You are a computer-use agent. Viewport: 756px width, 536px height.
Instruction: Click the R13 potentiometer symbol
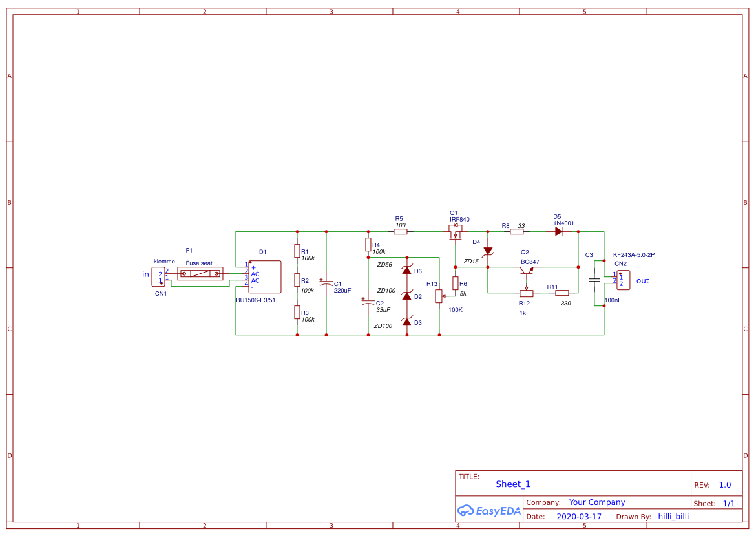pyautogui.click(x=439, y=296)
